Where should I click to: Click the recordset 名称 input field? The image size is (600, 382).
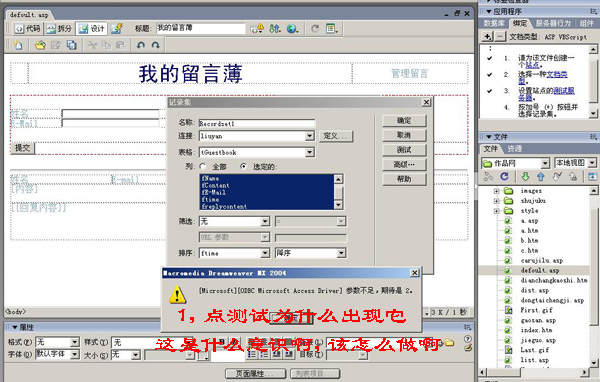[257, 123]
